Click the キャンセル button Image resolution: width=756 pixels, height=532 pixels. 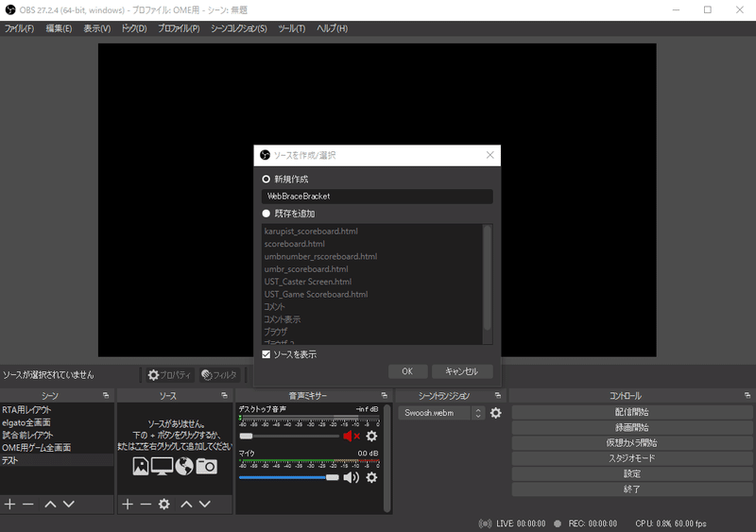pyautogui.click(x=462, y=371)
